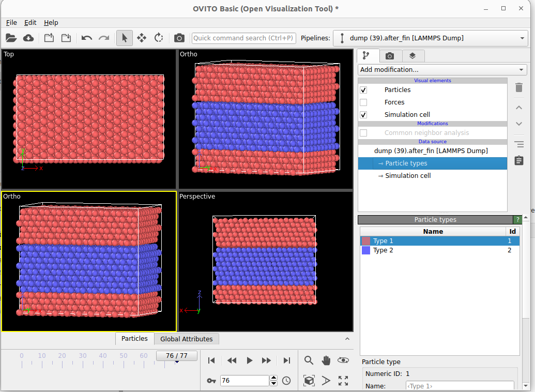
Task: Click the modifier group lines icon
Action: [519, 144]
